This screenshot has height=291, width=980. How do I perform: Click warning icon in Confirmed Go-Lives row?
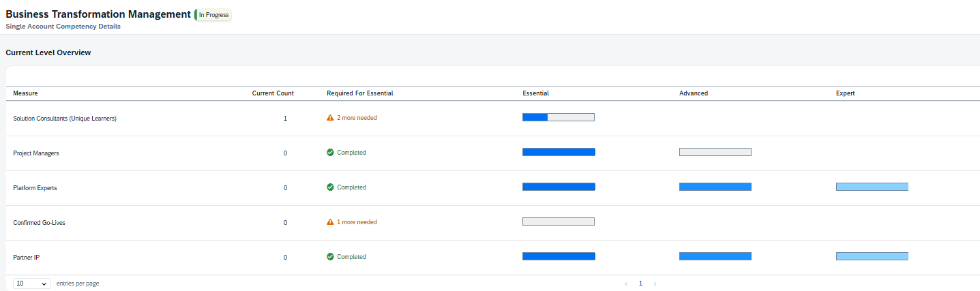coord(330,222)
